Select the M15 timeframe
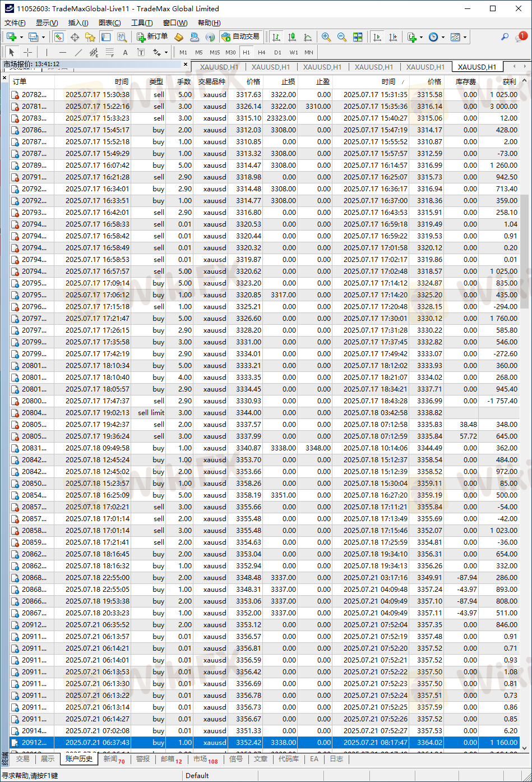Viewport: 532px width, 782px height. click(x=215, y=52)
